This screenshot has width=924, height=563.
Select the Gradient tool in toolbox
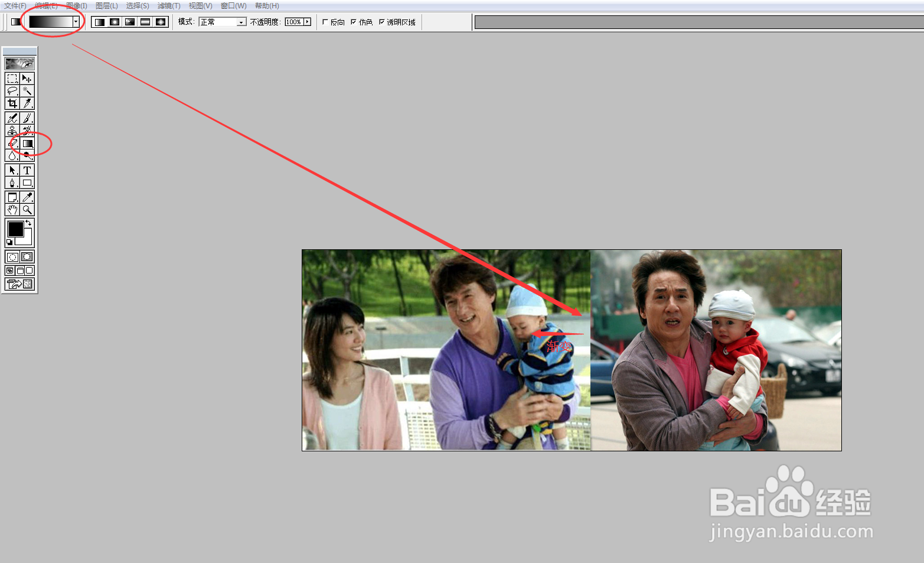click(x=27, y=143)
